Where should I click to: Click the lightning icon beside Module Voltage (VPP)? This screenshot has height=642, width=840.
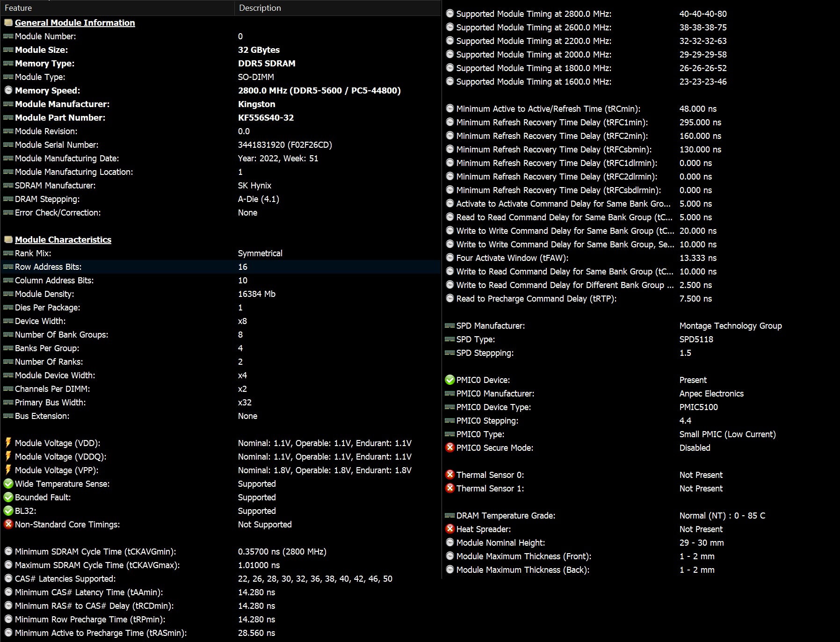8,470
